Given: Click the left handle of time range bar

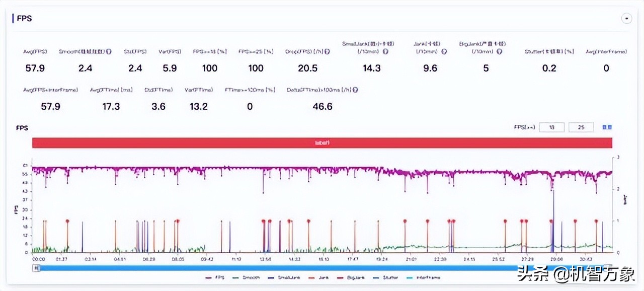Looking at the screenshot, I should [36, 268].
